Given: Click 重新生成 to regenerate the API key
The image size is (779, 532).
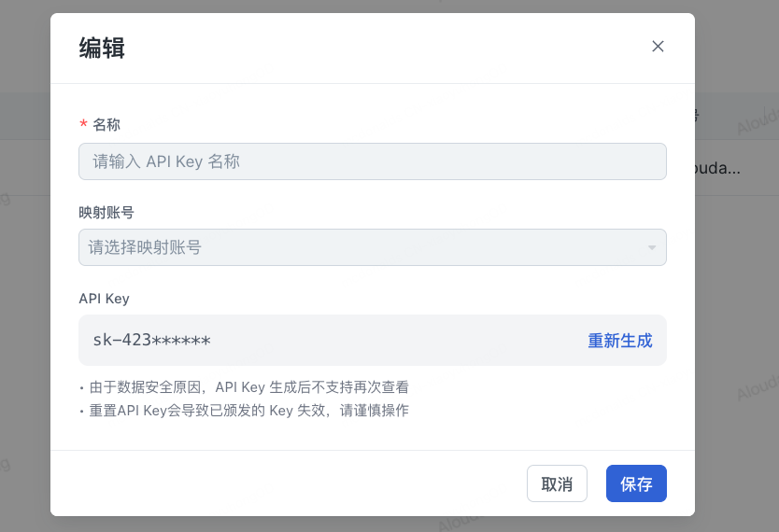Looking at the screenshot, I should coord(619,341).
